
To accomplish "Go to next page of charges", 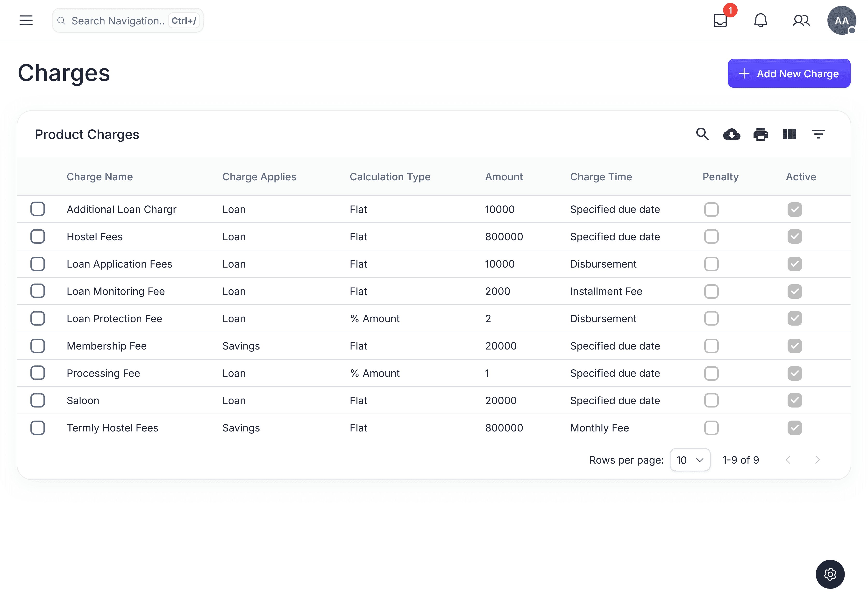I will [x=817, y=460].
